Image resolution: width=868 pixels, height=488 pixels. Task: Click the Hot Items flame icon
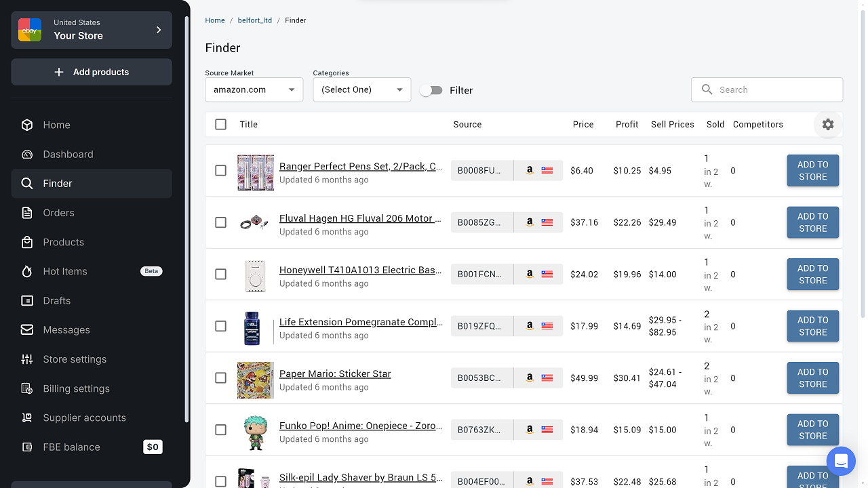coord(27,272)
